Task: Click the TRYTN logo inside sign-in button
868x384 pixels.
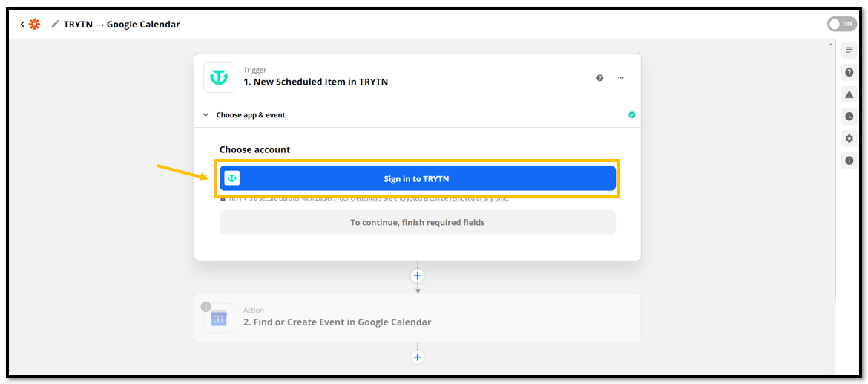Action: pos(232,178)
